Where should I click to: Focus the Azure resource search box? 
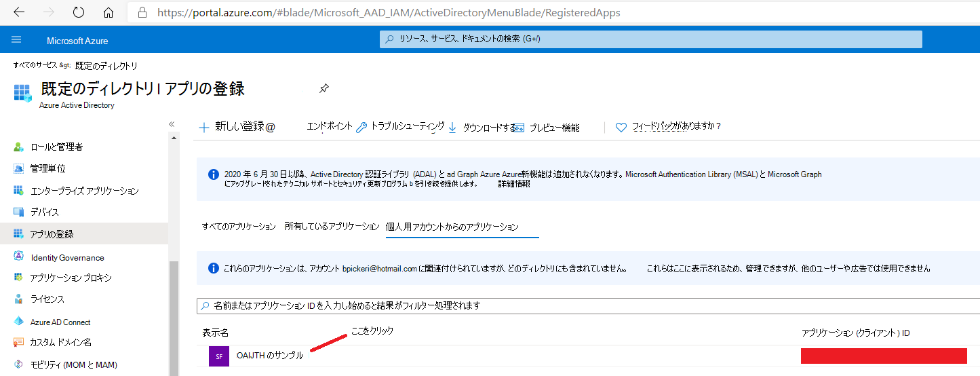pos(651,39)
